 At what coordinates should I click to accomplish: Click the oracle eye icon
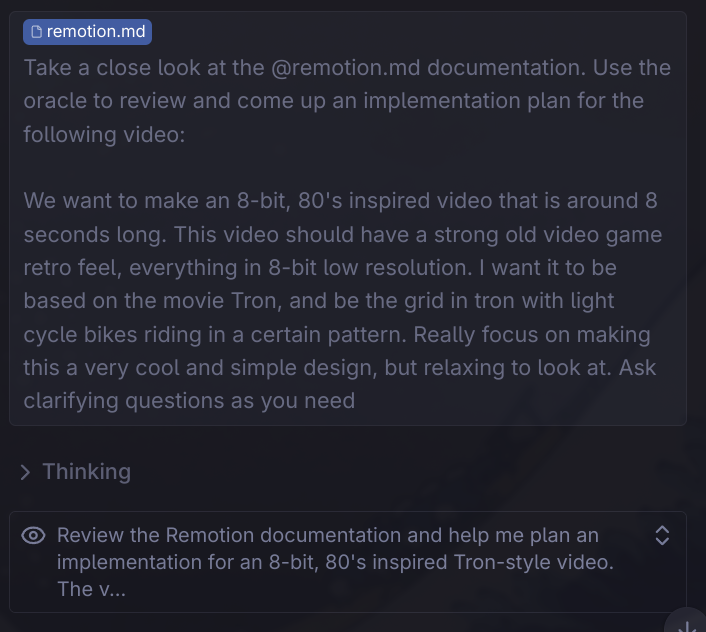point(33,536)
